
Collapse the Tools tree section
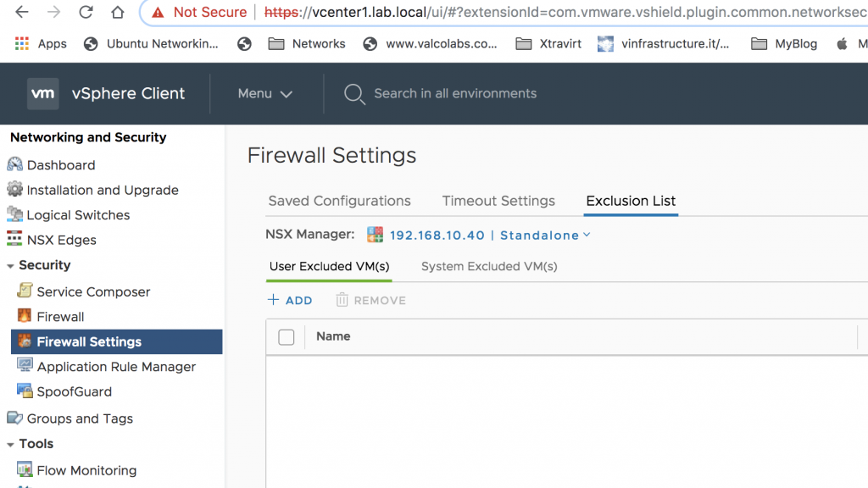pyautogui.click(x=10, y=445)
